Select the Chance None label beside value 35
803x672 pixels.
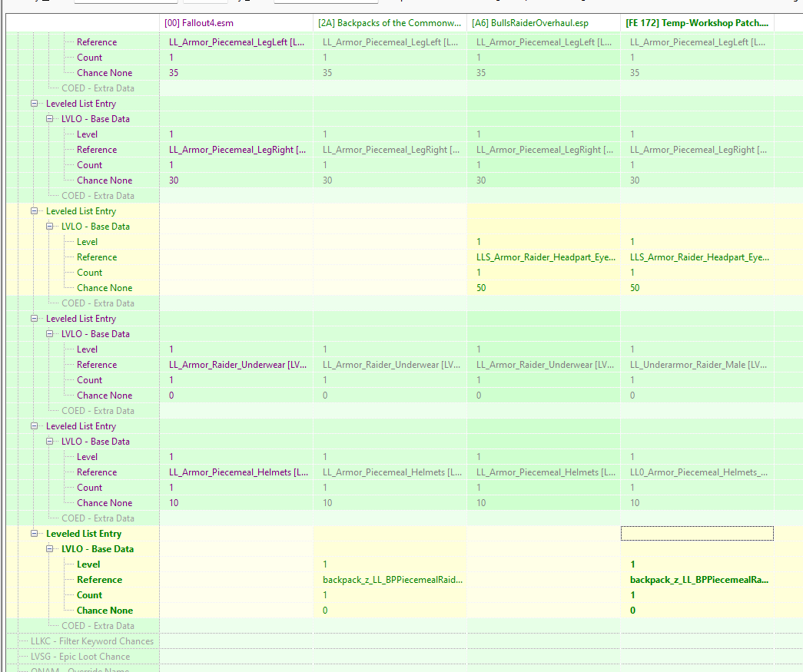[x=105, y=73]
